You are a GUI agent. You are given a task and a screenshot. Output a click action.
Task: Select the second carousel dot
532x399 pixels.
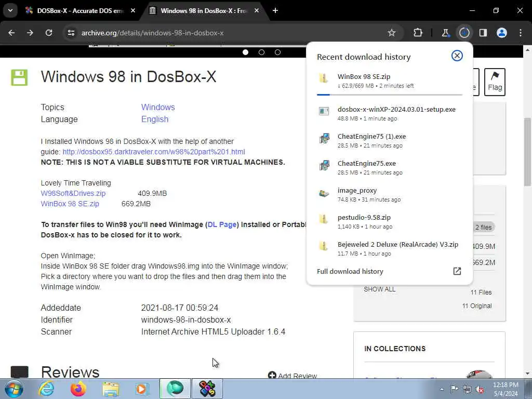[x=262, y=52]
